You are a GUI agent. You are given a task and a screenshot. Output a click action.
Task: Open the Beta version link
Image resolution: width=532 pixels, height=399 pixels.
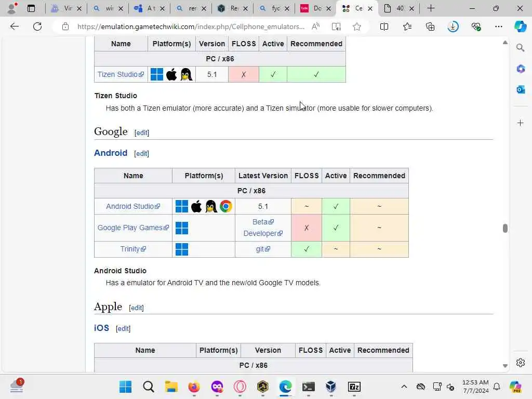pyautogui.click(x=263, y=222)
